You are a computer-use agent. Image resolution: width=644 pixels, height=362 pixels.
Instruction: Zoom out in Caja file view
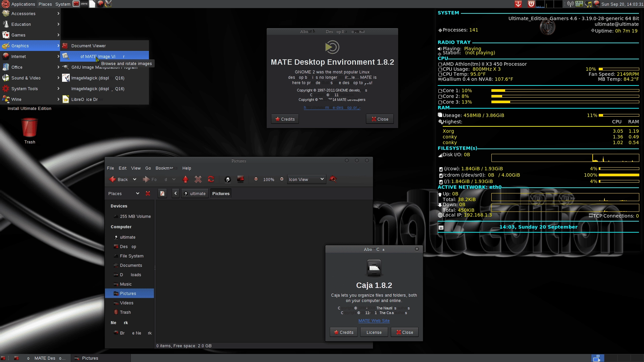[256, 179]
